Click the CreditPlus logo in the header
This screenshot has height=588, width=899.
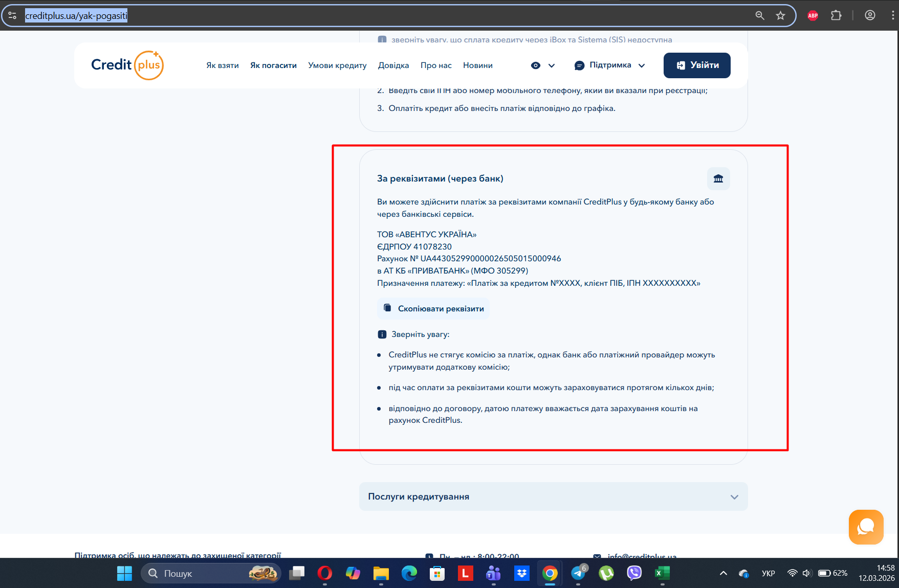(x=127, y=65)
